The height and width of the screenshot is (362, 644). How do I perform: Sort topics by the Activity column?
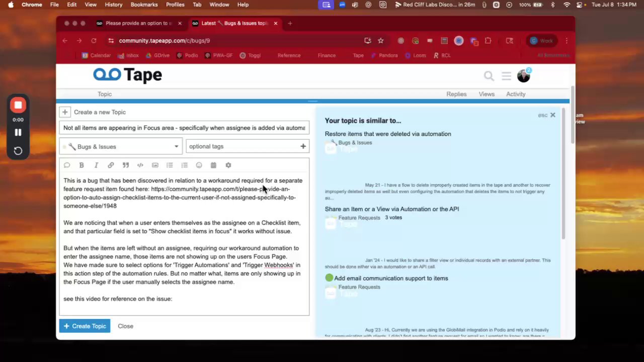(516, 94)
